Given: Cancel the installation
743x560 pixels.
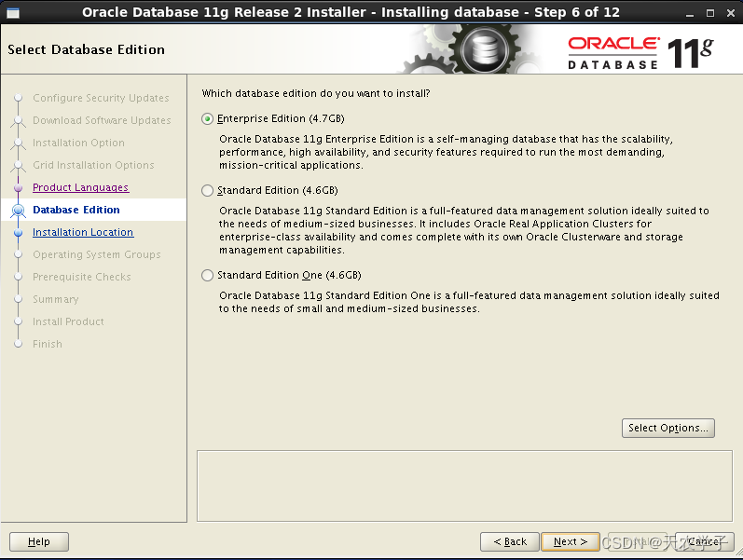Looking at the screenshot, I should [x=705, y=541].
